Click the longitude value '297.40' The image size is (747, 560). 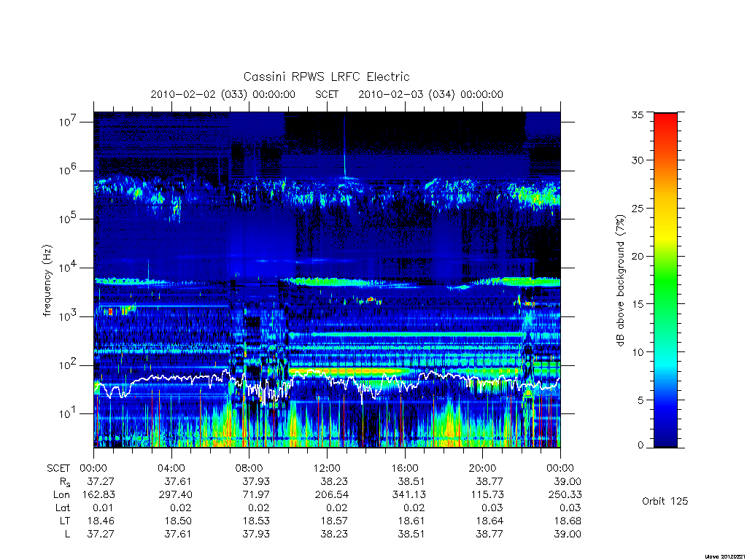click(176, 495)
